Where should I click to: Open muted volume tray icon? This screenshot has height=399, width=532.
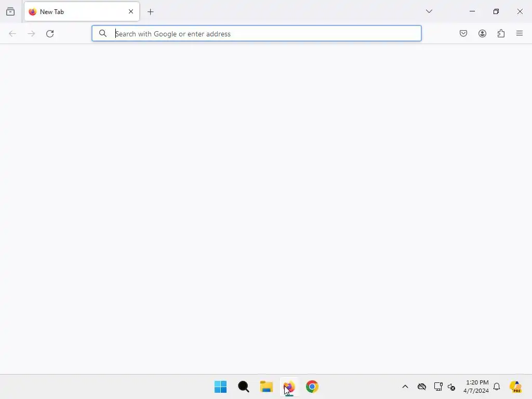coord(451,387)
